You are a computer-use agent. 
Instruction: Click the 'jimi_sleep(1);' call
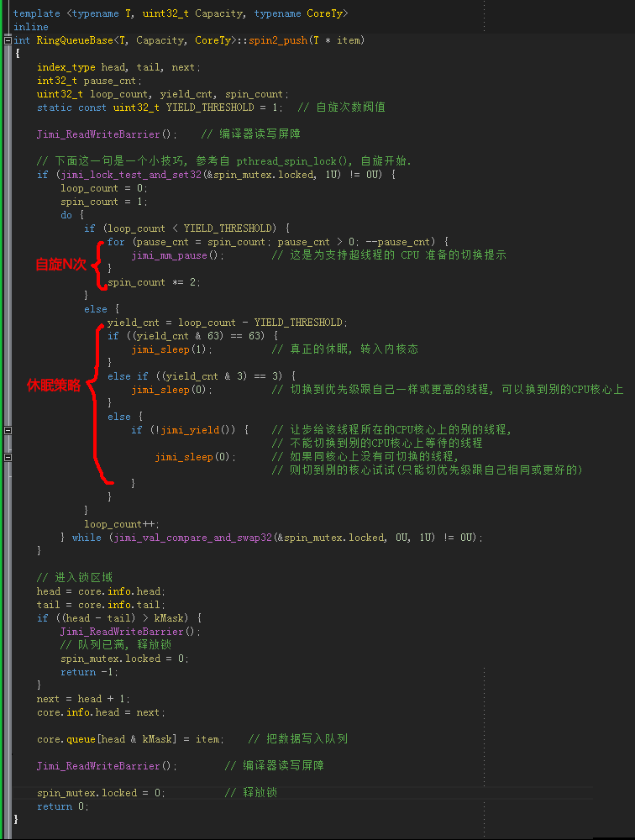click(x=172, y=349)
